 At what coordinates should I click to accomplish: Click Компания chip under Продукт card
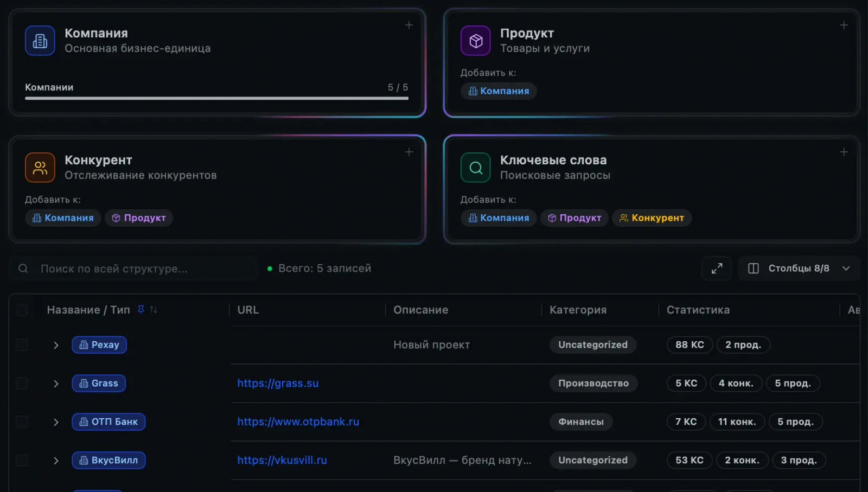[499, 91]
